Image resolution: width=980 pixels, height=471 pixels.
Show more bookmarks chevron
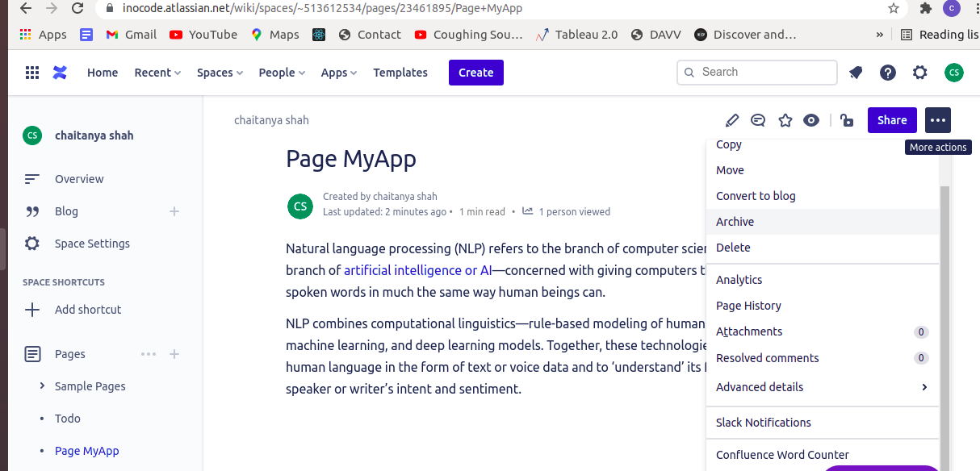pyautogui.click(x=879, y=35)
